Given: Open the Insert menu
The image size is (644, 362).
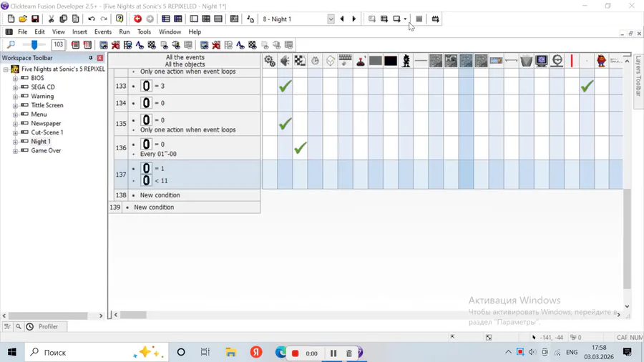Looking at the screenshot, I should coord(79,31).
